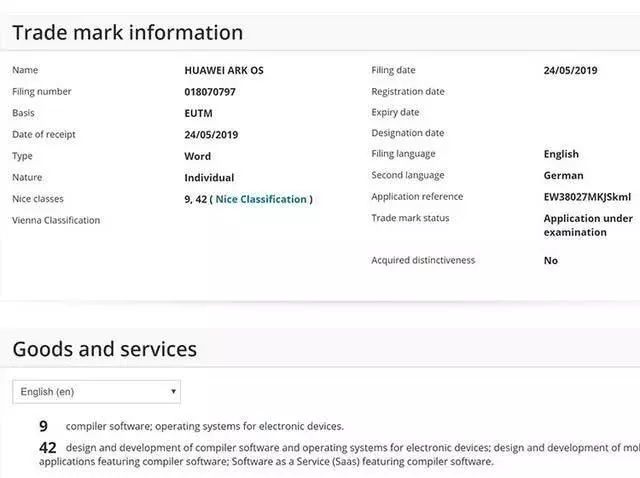Click the German second language value

click(564, 176)
